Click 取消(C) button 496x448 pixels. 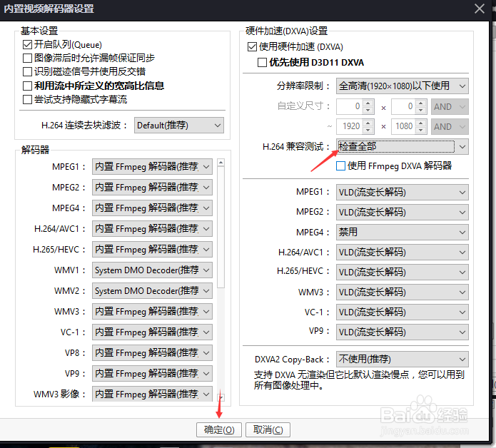[x=268, y=430]
